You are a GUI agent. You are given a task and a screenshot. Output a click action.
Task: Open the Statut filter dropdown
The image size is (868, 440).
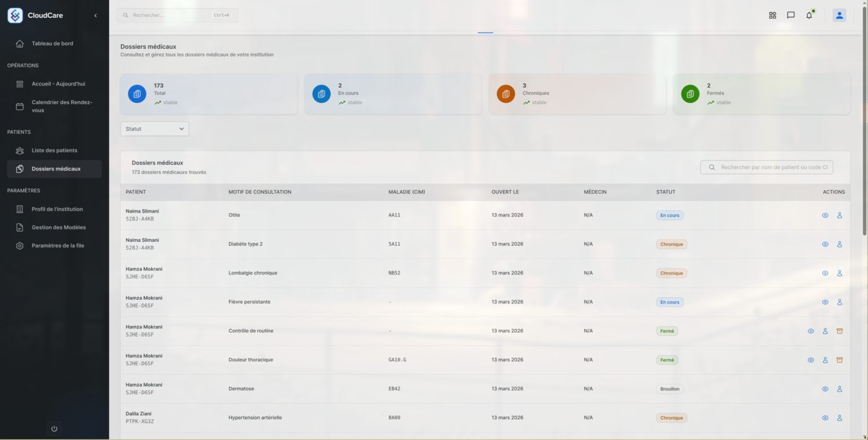154,129
